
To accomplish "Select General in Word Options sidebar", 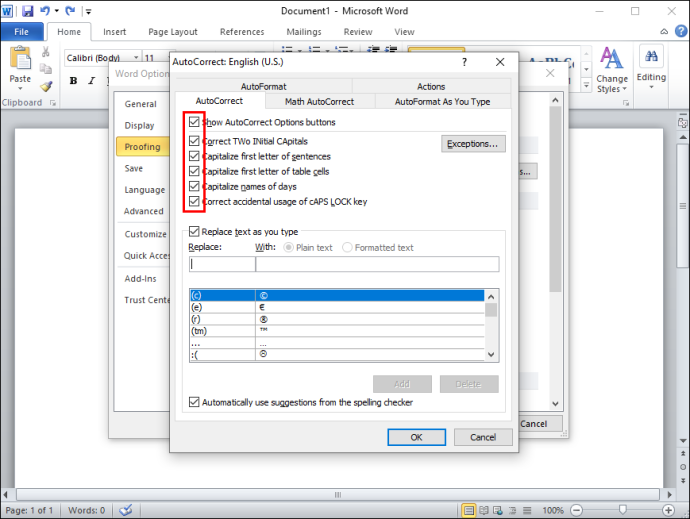I will [141, 104].
